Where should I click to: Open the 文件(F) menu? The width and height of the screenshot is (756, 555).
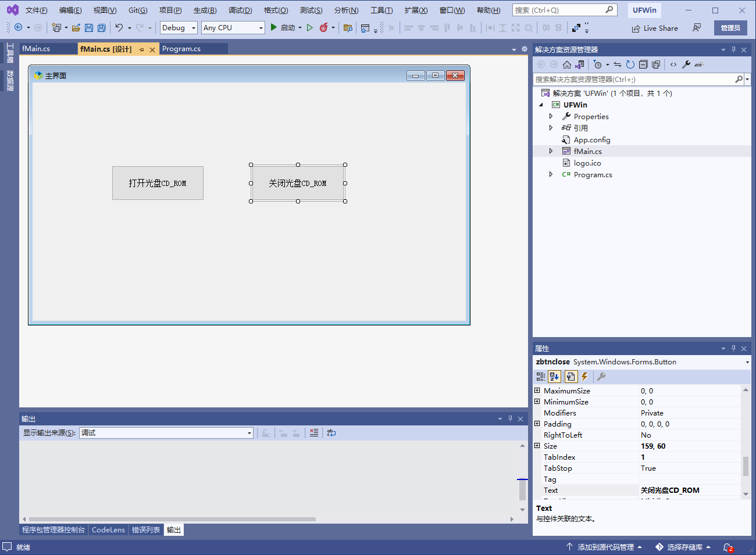point(36,10)
